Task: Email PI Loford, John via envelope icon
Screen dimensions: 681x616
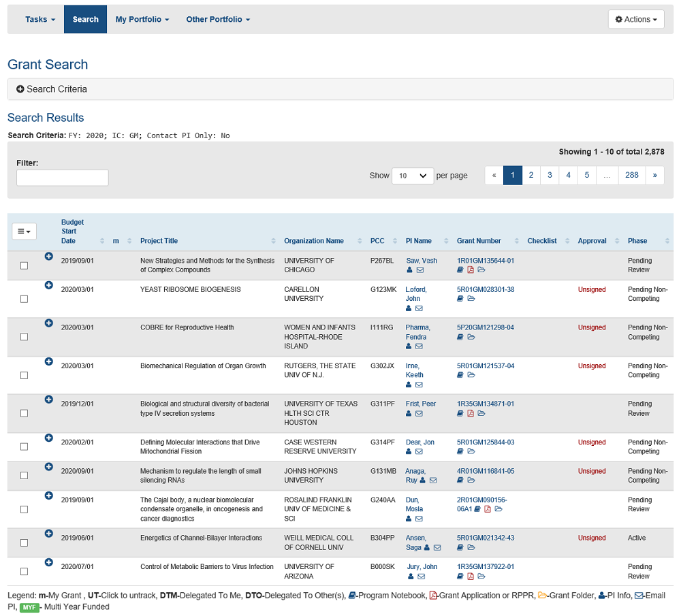Action: pos(419,308)
